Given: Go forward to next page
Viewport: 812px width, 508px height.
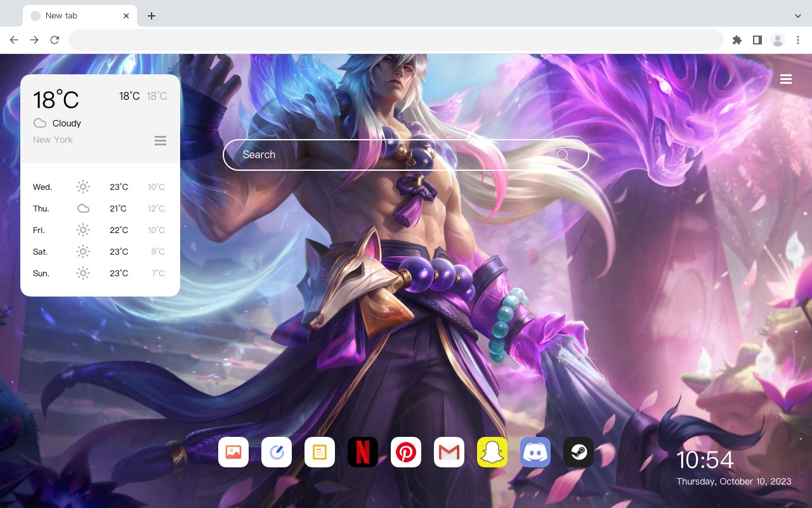Looking at the screenshot, I should [x=34, y=40].
